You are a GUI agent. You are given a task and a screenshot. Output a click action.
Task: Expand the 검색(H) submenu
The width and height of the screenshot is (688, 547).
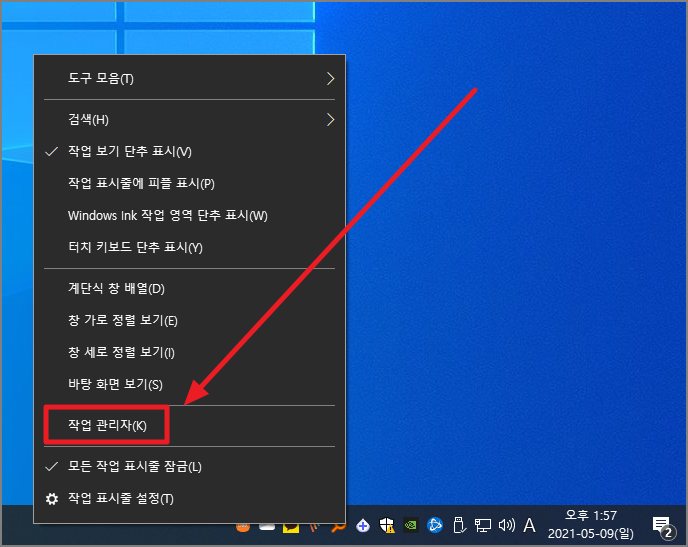189,119
